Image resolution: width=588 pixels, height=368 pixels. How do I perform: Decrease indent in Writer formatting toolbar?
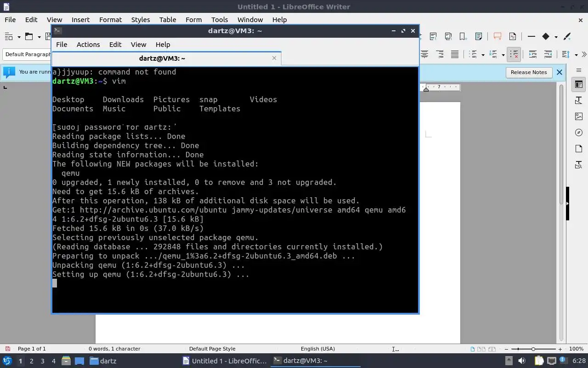(548, 54)
